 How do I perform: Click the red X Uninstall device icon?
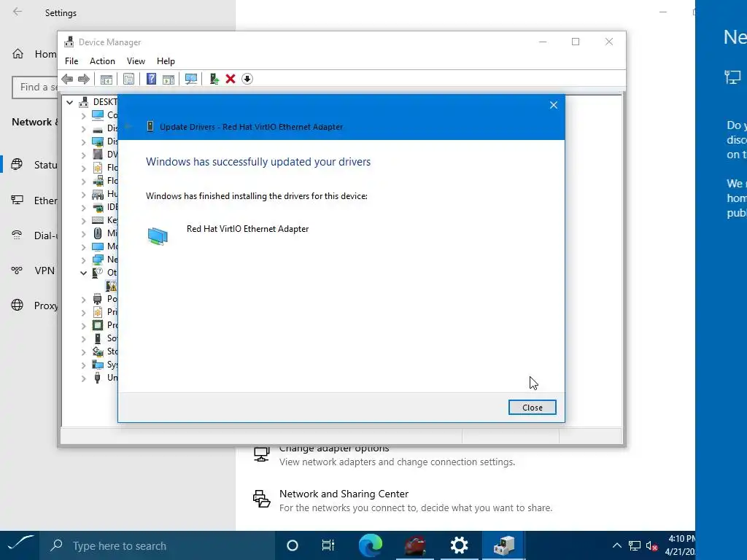tap(231, 79)
